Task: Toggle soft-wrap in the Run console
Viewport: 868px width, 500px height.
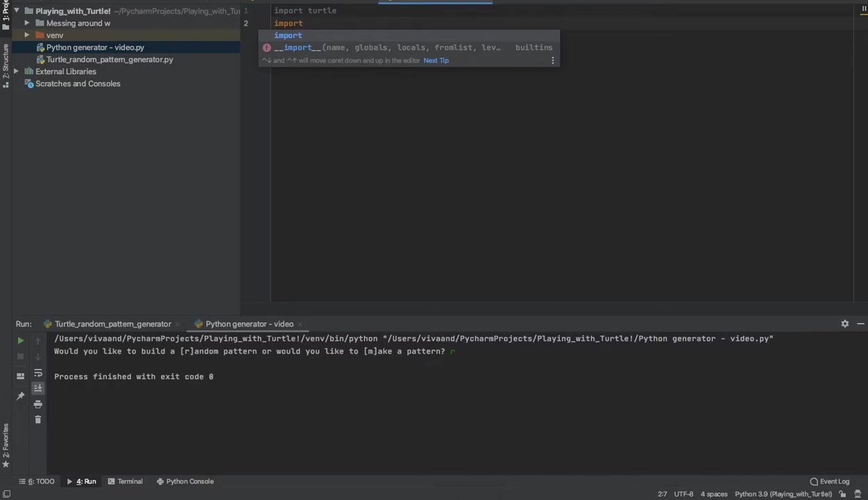Action: pos(38,374)
